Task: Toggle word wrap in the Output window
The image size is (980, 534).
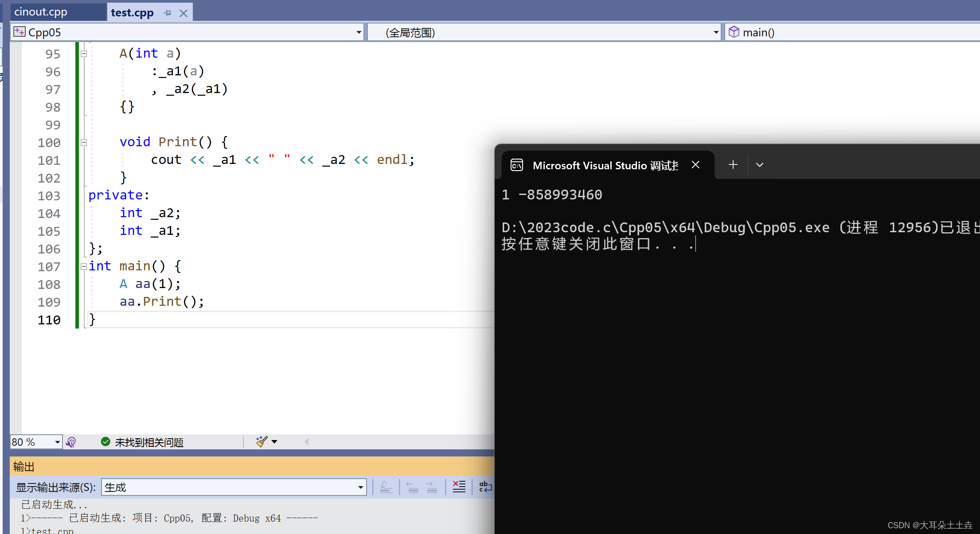Action: [485, 487]
